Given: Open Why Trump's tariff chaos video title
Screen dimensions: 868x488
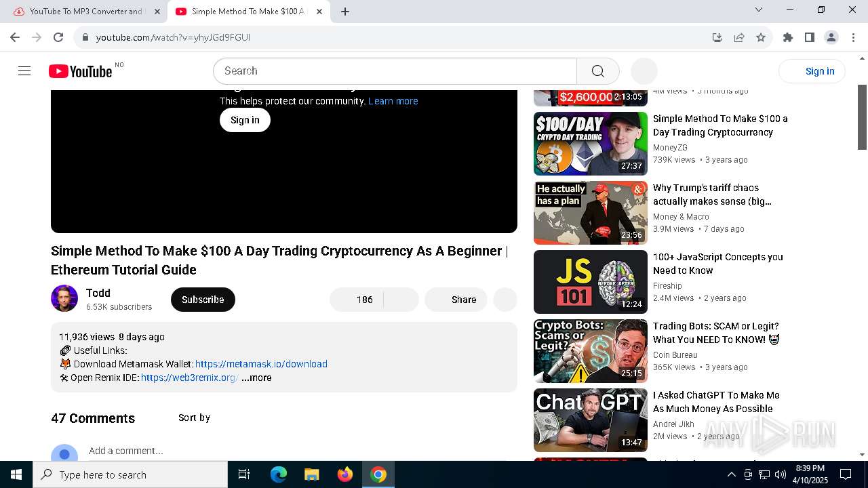Looking at the screenshot, I should tap(712, 195).
